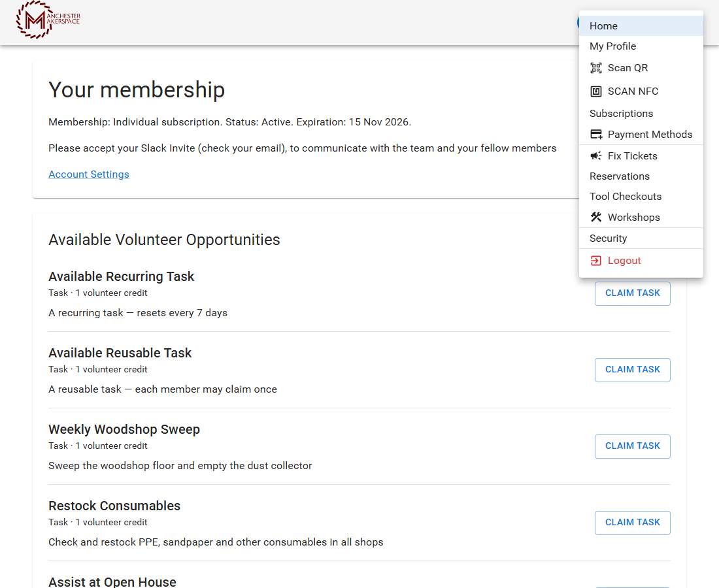Click the red logout icon

tap(595, 261)
